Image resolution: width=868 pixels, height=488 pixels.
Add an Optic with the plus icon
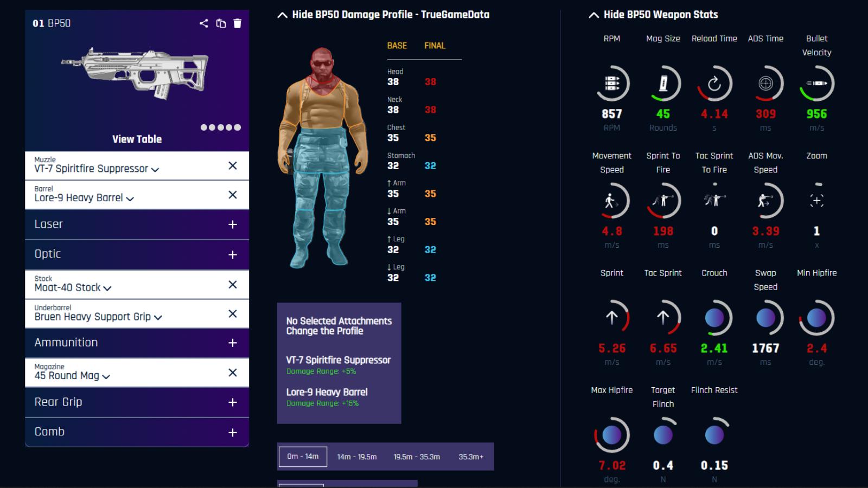pos(233,255)
